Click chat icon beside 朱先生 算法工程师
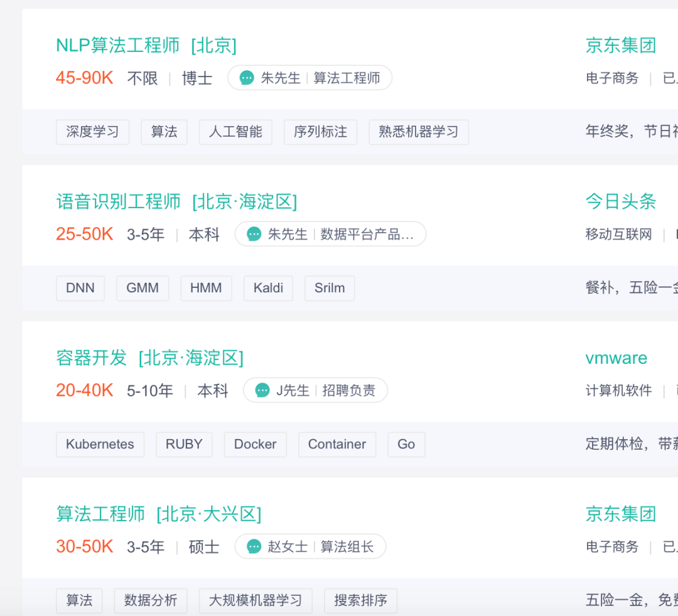Viewport: 678px width, 616px height. click(x=247, y=78)
